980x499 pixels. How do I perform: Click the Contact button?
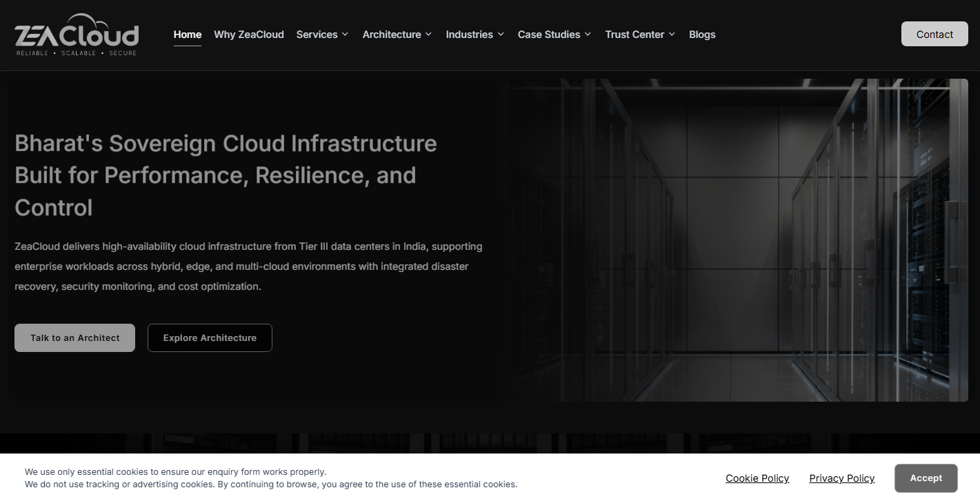point(934,34)
